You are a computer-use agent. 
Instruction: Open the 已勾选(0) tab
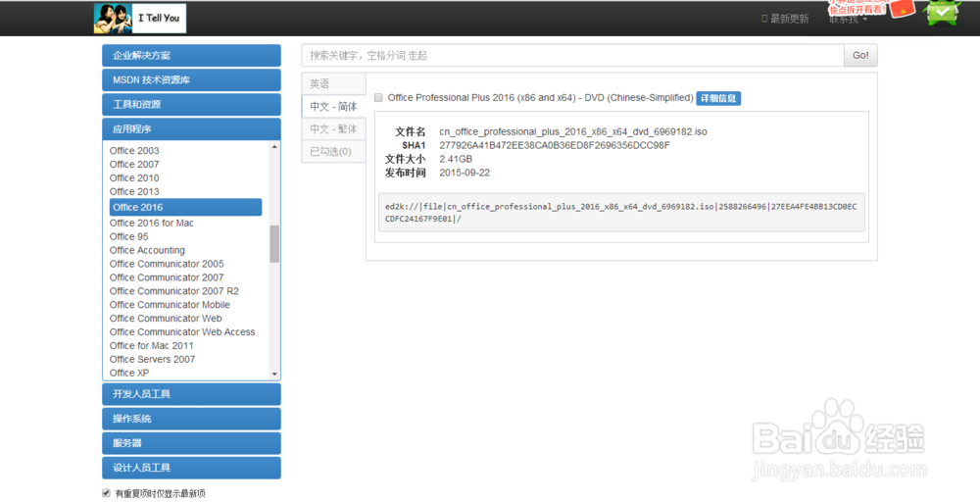tap(334, 151)
